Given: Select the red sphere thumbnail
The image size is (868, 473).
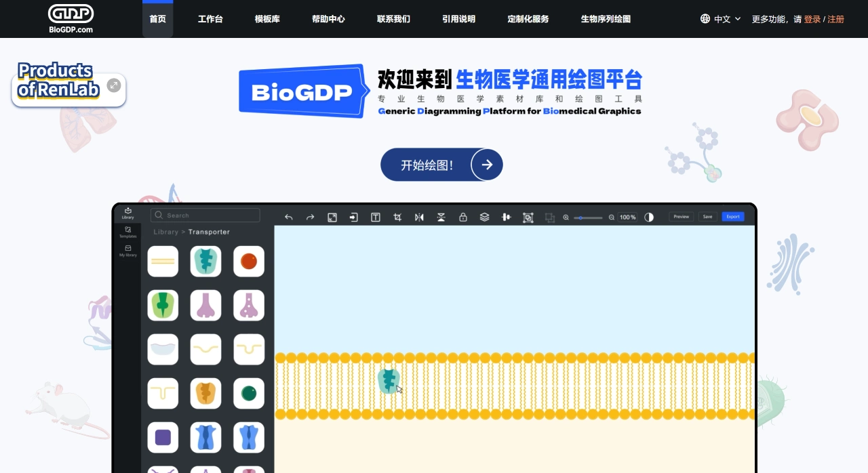Looking at the screenshot, I should click(248, 262).
